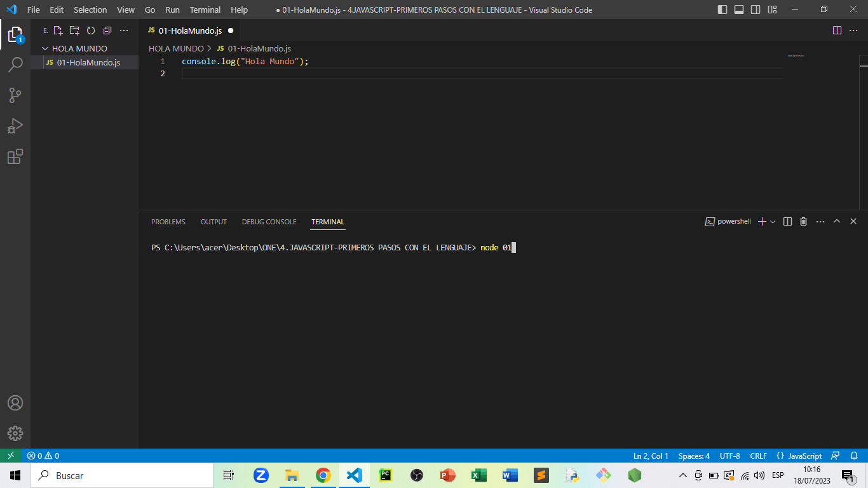Open the Source Control view

(15, 95)
